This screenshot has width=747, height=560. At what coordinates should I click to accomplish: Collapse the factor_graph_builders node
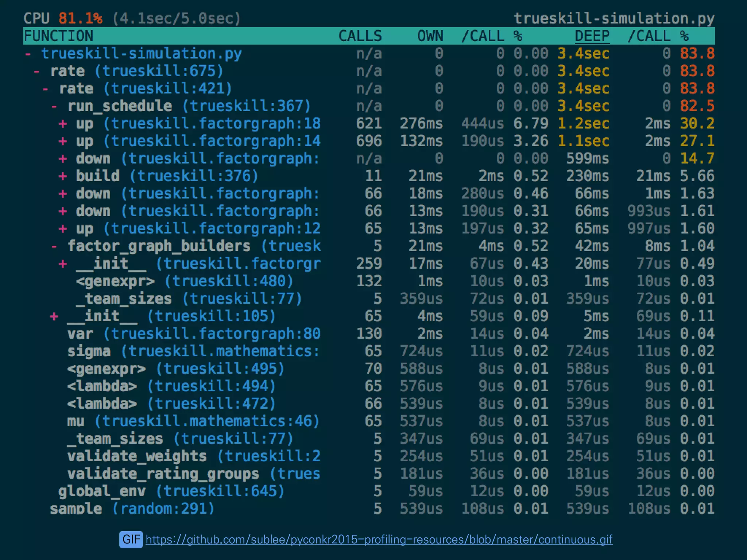coord(54,246)
